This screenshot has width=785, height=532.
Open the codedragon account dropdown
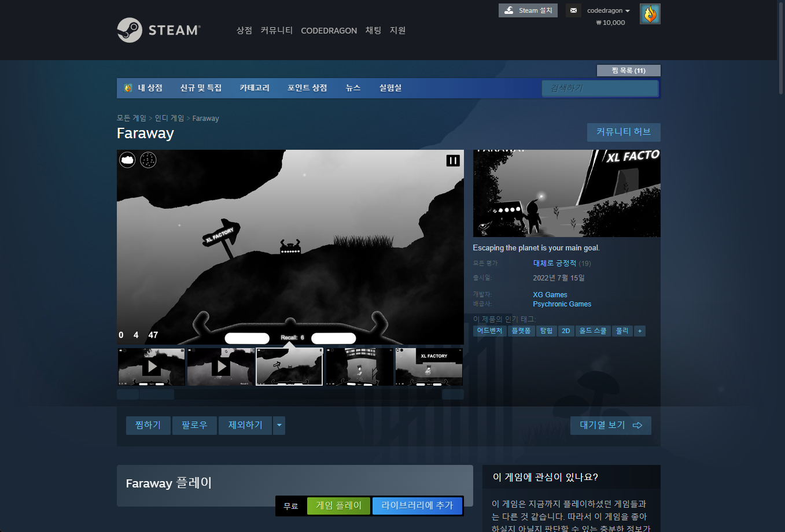tap(609, 10)
